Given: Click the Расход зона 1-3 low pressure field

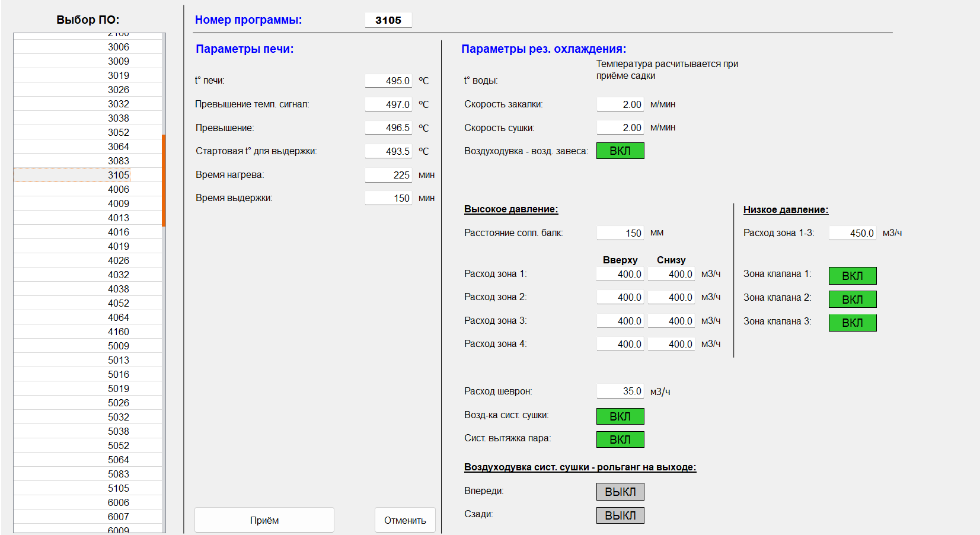Looking at the screenshot, I should coord(852,233).
